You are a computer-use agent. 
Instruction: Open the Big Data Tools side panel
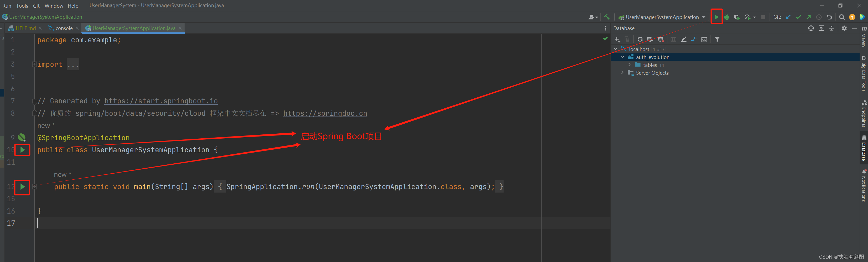864,74
